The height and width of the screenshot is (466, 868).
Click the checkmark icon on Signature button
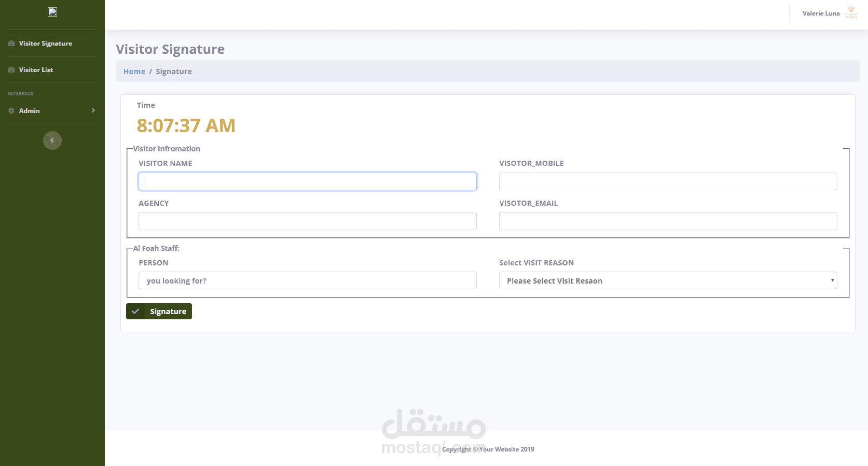(x=135, y=312)
